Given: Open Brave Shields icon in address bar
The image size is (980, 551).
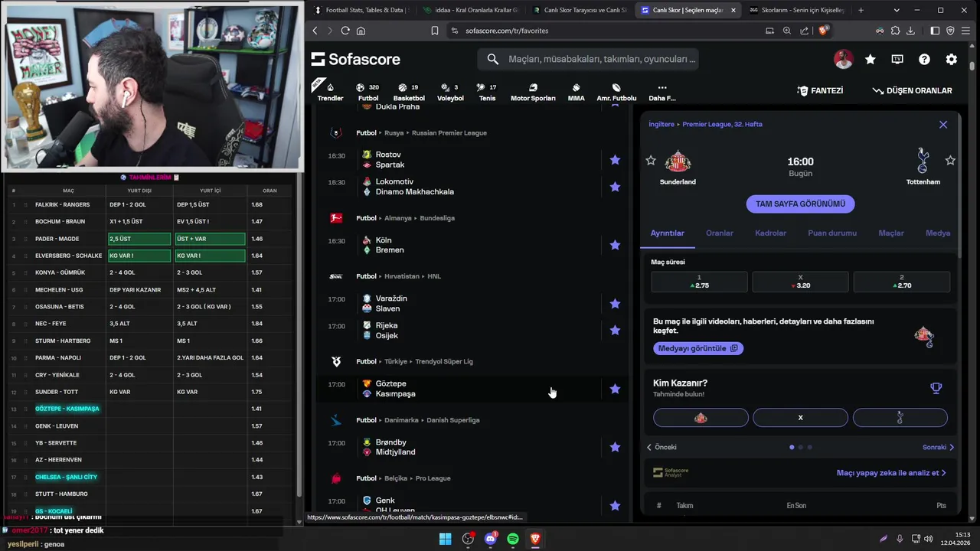Looking at the screenshot, I should (824, 31).
